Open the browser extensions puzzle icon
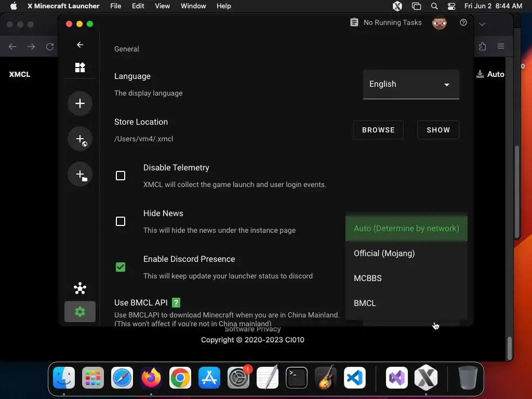Viewport: 532px width, 399px height. click(482, 46)
